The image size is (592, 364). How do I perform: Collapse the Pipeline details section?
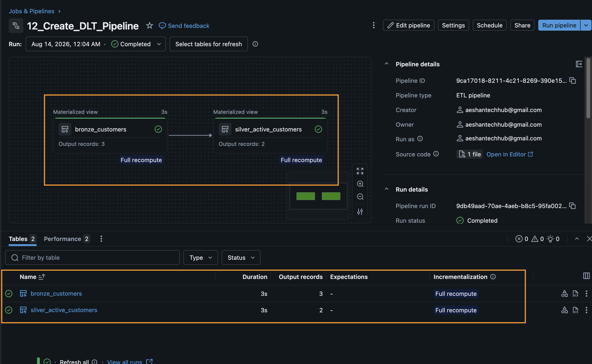387,64
